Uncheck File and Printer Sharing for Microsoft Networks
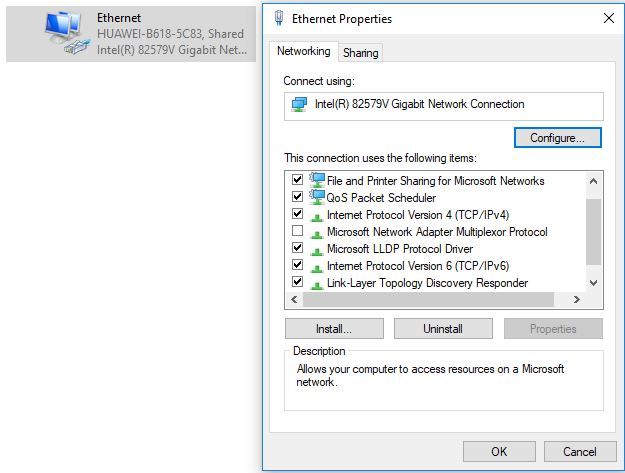Image resolution: width=625 pixels, height=473 pixels. click(297, 179)
